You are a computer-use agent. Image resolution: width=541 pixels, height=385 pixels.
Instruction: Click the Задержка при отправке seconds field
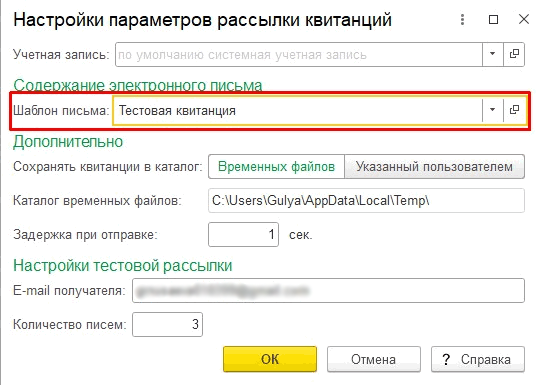(x=243, y=235)
